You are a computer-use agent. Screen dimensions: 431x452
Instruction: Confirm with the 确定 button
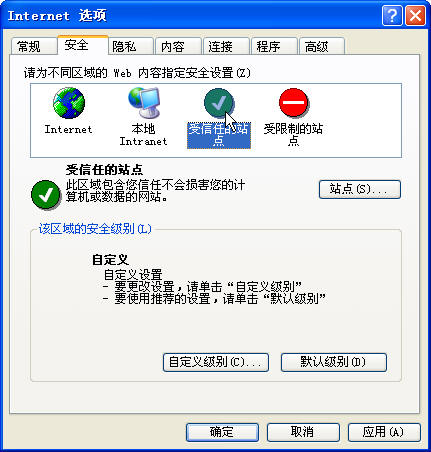[222, 432]
